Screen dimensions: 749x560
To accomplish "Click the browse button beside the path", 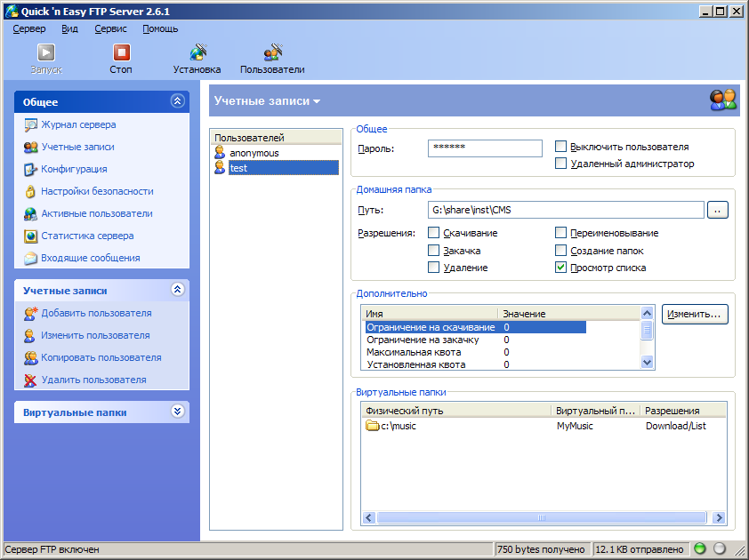I will click(x=717, y=211).
